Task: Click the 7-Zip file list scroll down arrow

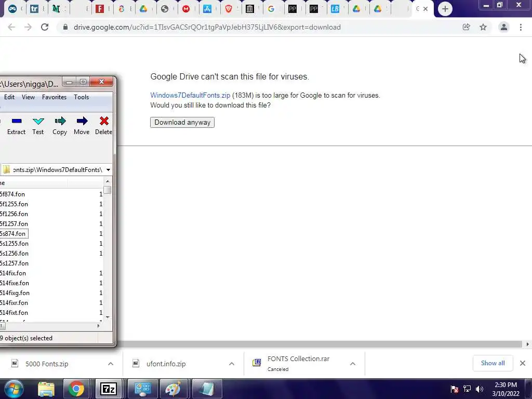Action: pyautogui.click(x=108, y=317)
